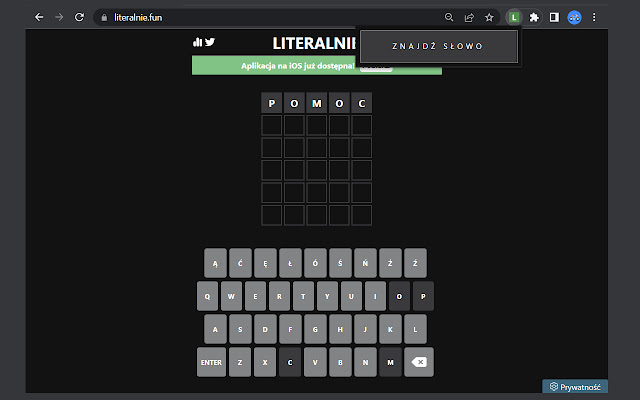This screenshot has height=400, width=640.
Task: Tap the Y key
Action: (327, 296)
